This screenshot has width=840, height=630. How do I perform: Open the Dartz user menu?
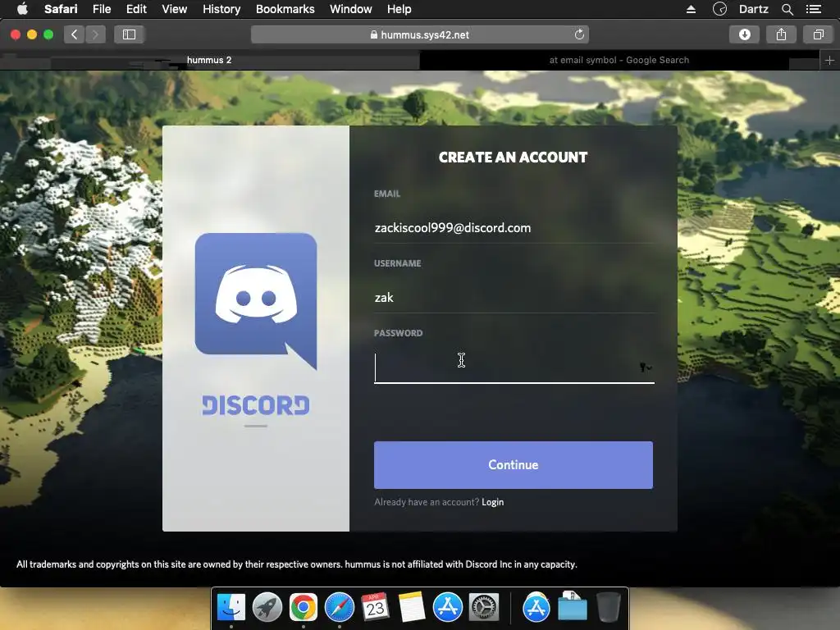click(753, 9)
